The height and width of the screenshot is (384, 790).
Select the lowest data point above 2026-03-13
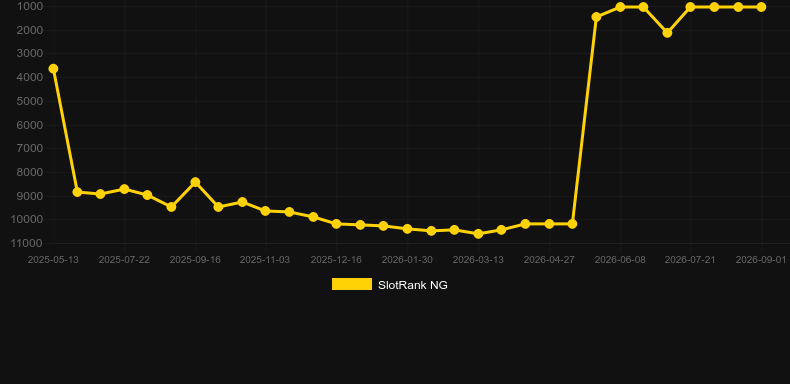(x=479, y=234)
